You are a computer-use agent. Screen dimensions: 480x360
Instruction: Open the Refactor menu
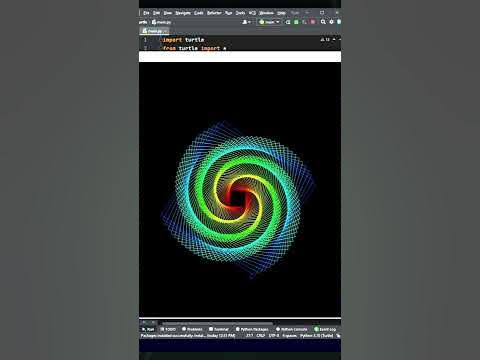click(x=214, y=13)
